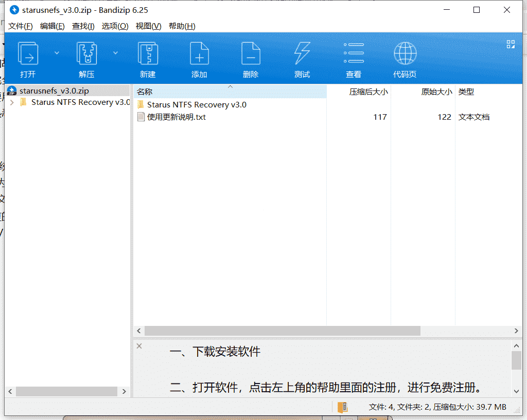The height and width of the screenshot is (420, 527).
Task: Click the View (查看) list icon
Action: click(354, 53)
